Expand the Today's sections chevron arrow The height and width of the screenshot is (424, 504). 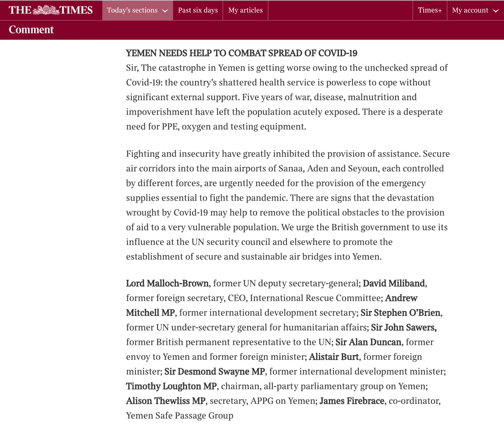pos(165,11)
